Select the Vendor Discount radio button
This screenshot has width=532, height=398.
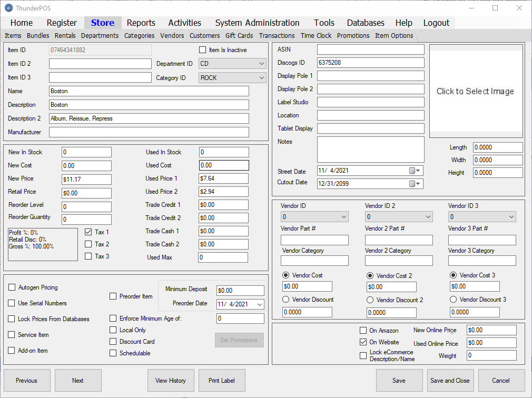tap(286, 300)
